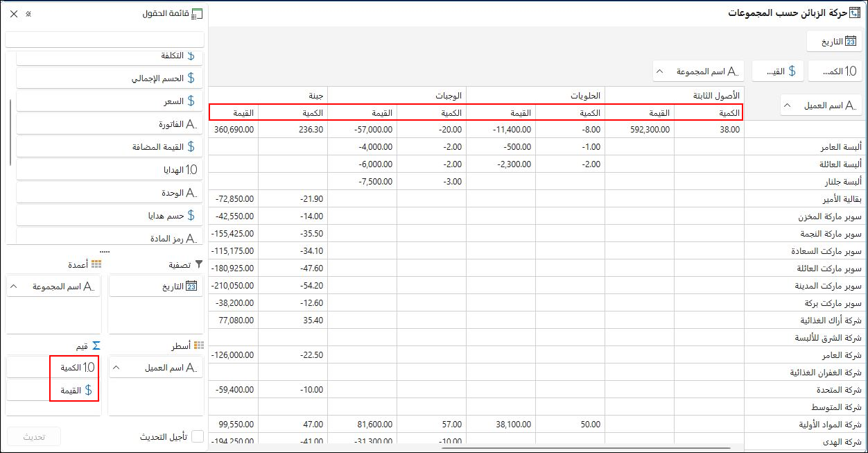The image size is (868, 453).
Task: Select the ألبسة العامر row header
Action: (804, 147)
